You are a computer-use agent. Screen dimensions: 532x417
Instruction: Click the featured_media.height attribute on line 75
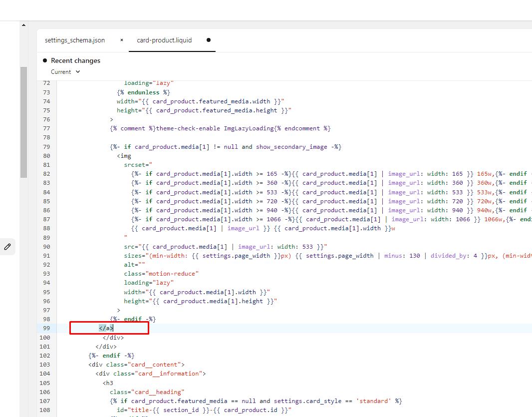pos(204,110)
